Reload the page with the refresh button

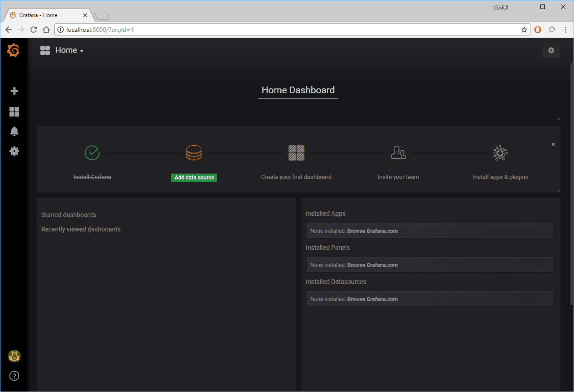[x=34, y=30]
